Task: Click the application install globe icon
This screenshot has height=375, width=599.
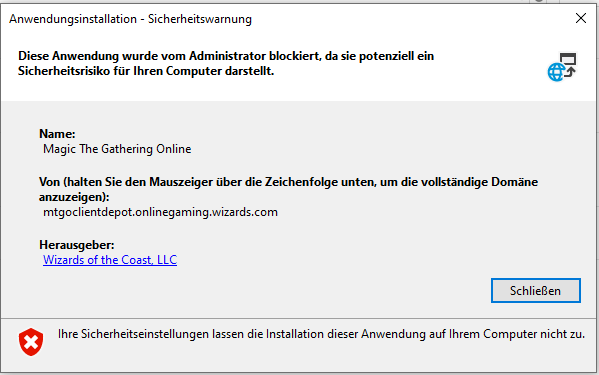Action: tap(562, 67)
